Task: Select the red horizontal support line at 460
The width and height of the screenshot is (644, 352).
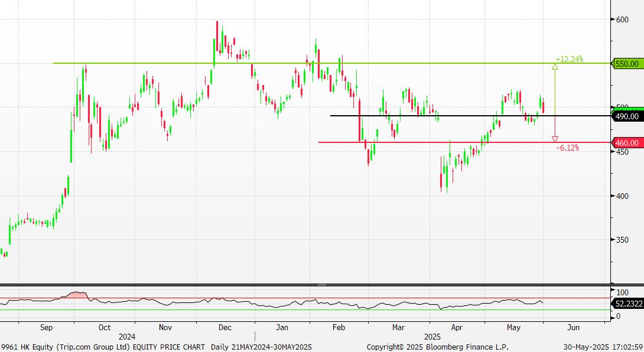Action: tap(464, 142)
